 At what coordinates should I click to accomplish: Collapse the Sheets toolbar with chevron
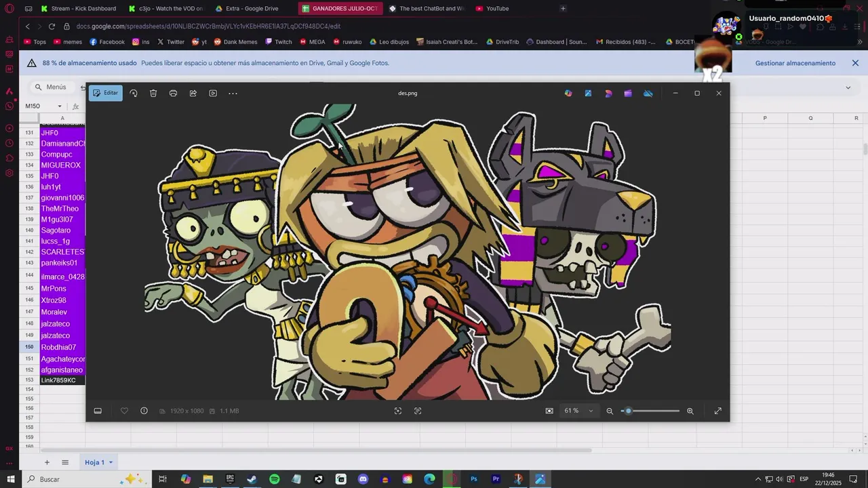[x=848, y=87]
